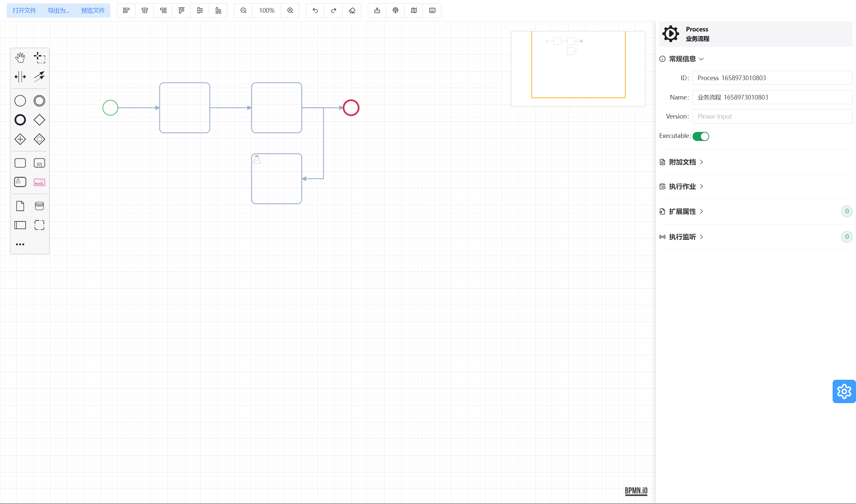Choose the data store element
Viewport: 856px width, 504px height.
click(39, 206)
